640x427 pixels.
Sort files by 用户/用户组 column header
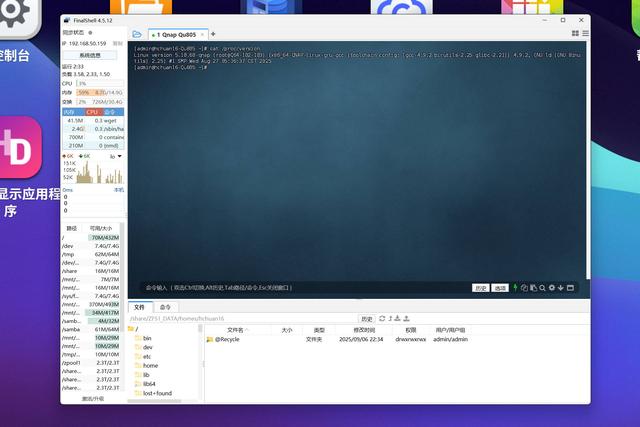[x=451, y=330]
